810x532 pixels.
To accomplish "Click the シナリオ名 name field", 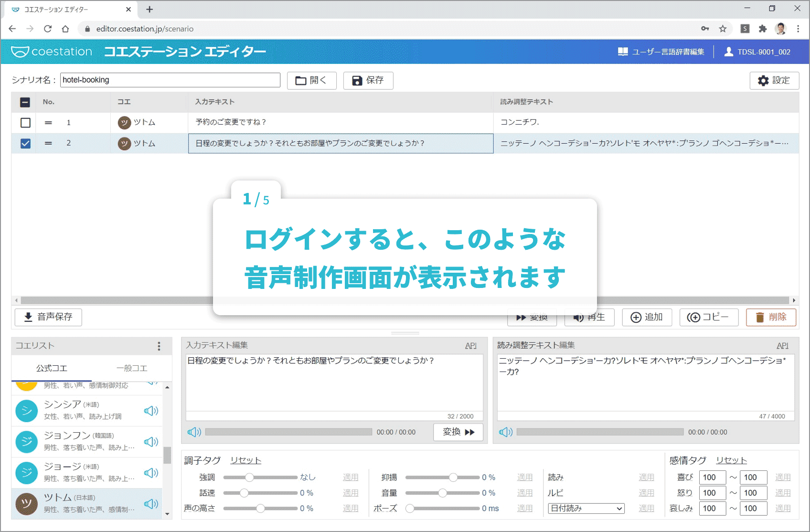I will pos(170,80).
